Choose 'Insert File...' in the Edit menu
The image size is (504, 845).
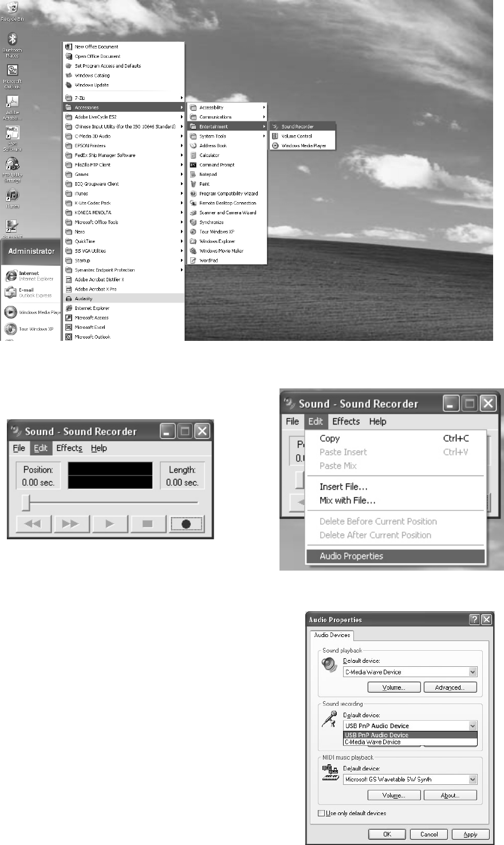pos(395,486)
